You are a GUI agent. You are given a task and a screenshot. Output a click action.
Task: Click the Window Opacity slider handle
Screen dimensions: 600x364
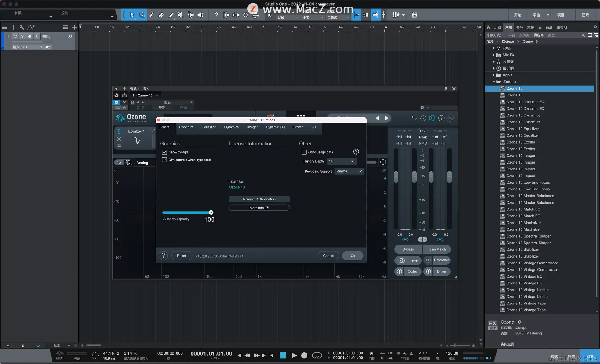(211, 212)
